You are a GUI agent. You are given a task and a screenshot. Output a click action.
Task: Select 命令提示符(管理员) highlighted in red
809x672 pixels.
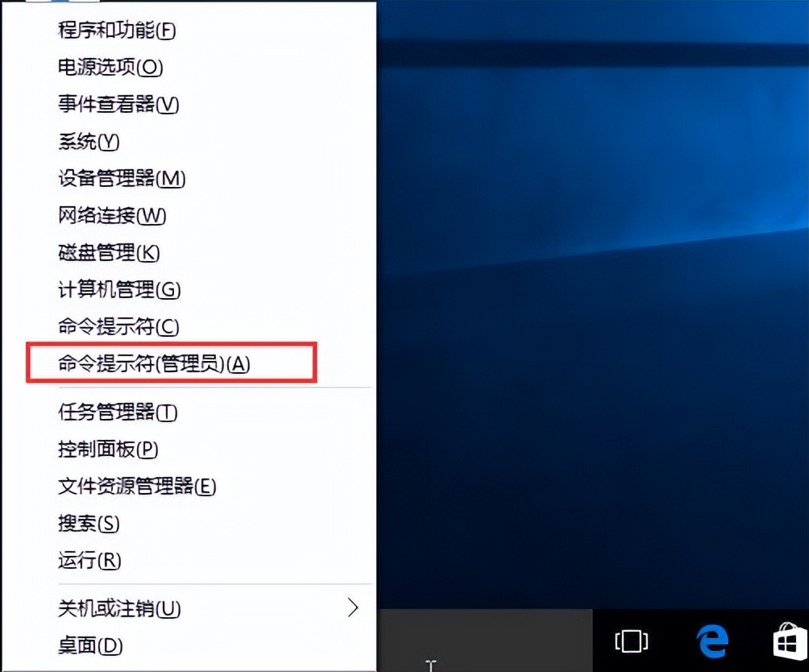coord(133,364)
